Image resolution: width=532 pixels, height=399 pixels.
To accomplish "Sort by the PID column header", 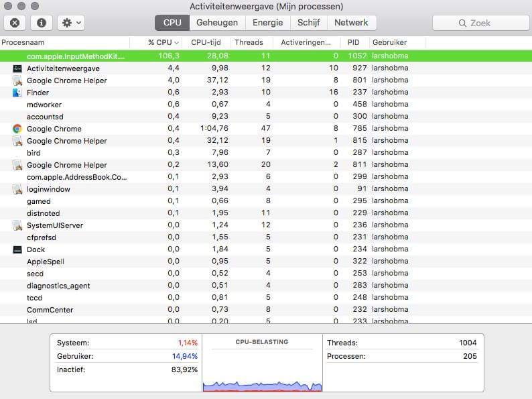I will coord(354,42).
